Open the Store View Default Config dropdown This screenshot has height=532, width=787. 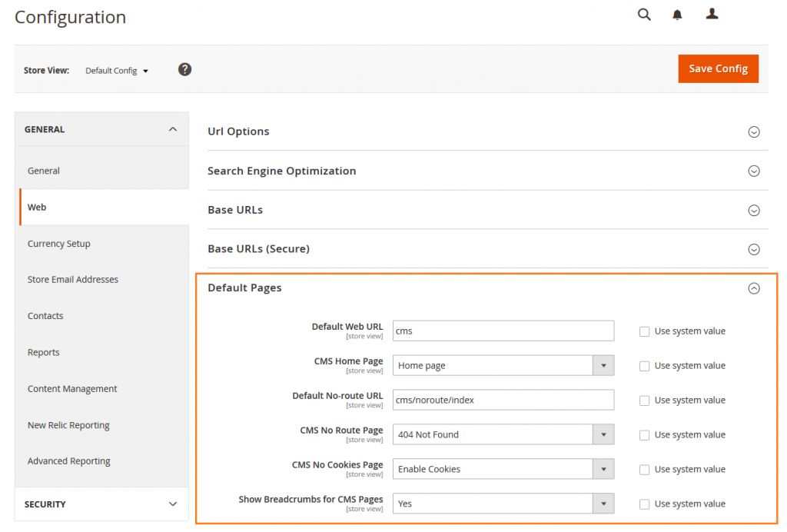coord(117,70)
